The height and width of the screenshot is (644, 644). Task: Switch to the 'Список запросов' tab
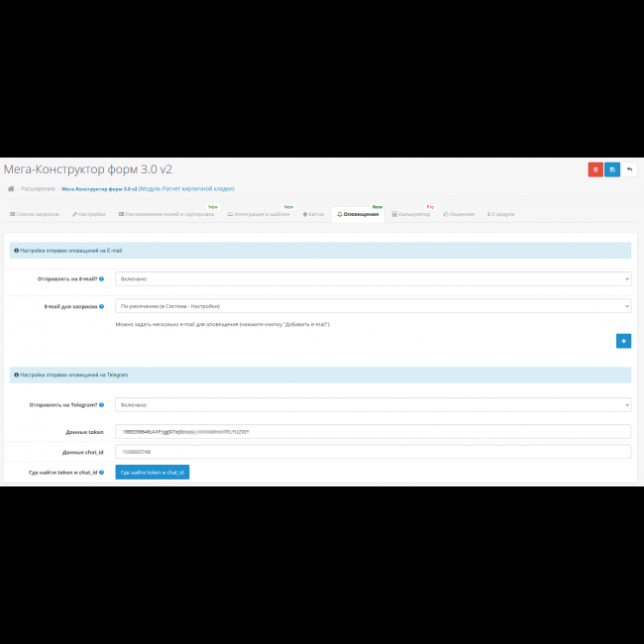pos(35,214)
